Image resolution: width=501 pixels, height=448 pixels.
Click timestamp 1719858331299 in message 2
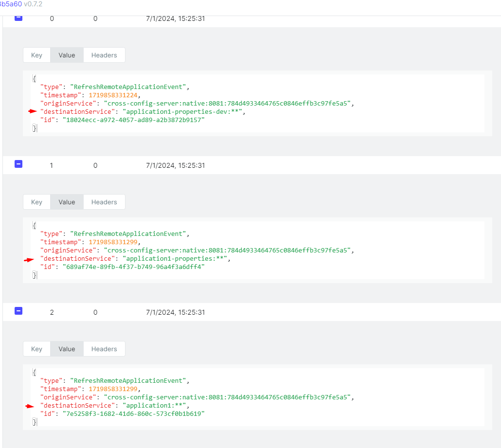[113, 389]
